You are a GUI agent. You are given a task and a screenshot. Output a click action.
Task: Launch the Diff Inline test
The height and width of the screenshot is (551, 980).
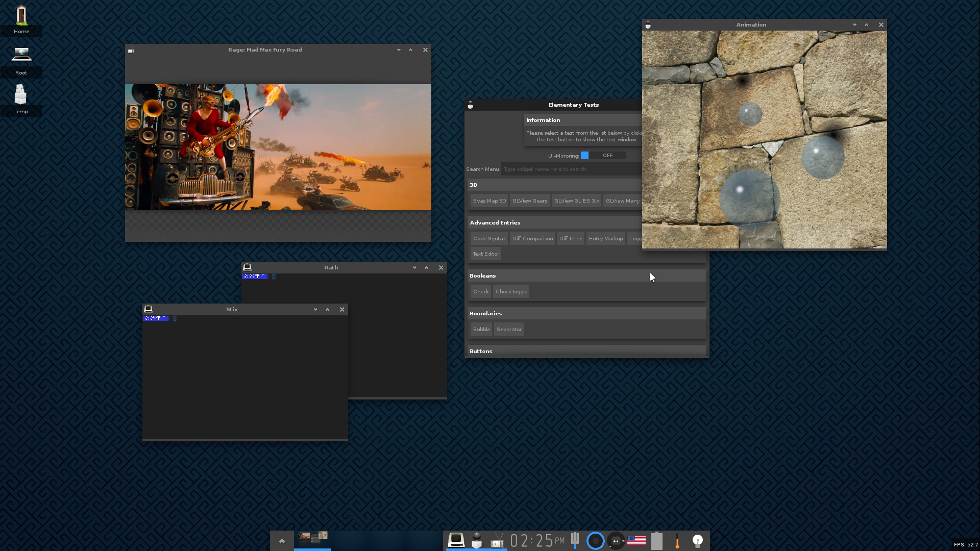point(571,239)
